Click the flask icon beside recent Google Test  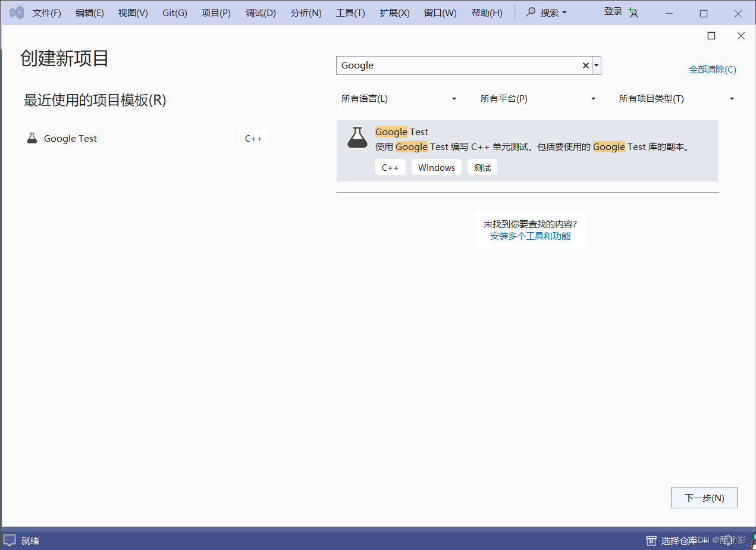point(32,138)
